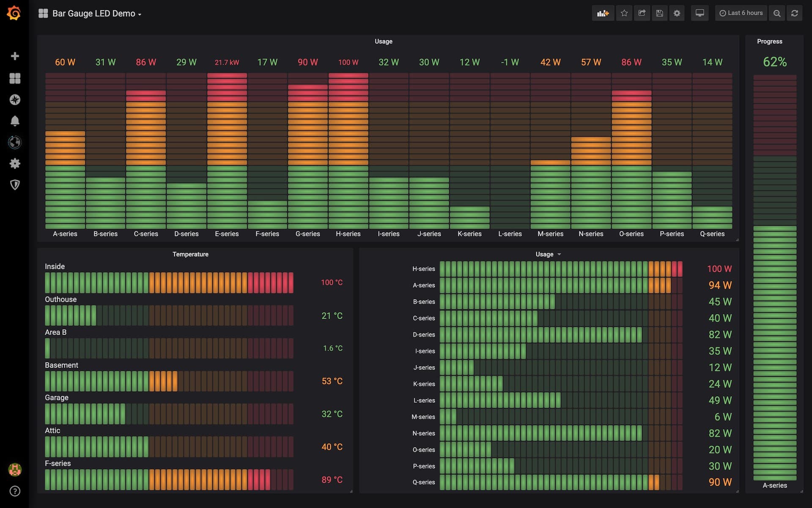Open the Last 6 hours time picker

point(741,13)
